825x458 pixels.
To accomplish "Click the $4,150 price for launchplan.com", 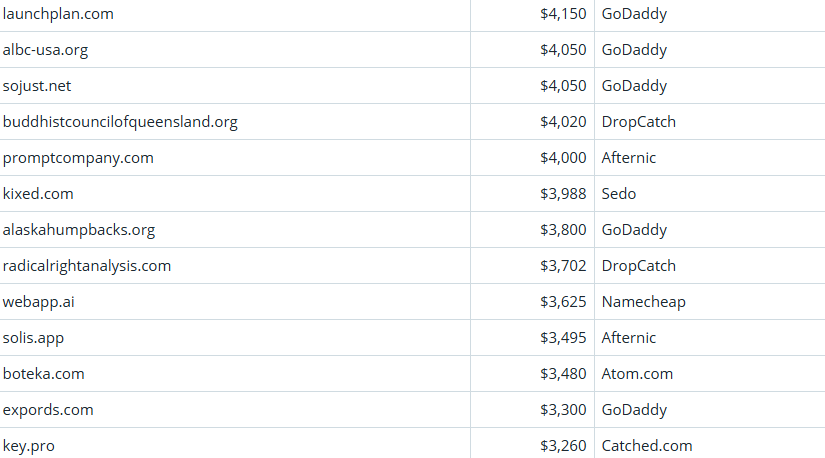I will coord(563,14).
